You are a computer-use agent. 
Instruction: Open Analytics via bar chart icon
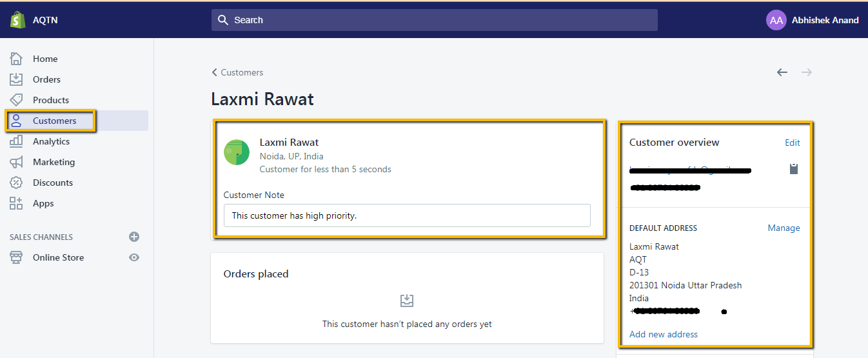[16, 141]
